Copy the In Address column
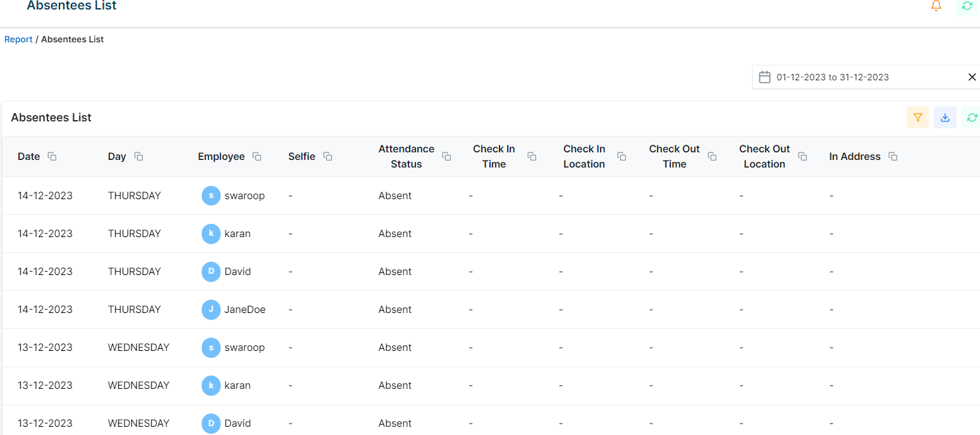The height and width of the screenshot is (435, 980). click(893, 156)
